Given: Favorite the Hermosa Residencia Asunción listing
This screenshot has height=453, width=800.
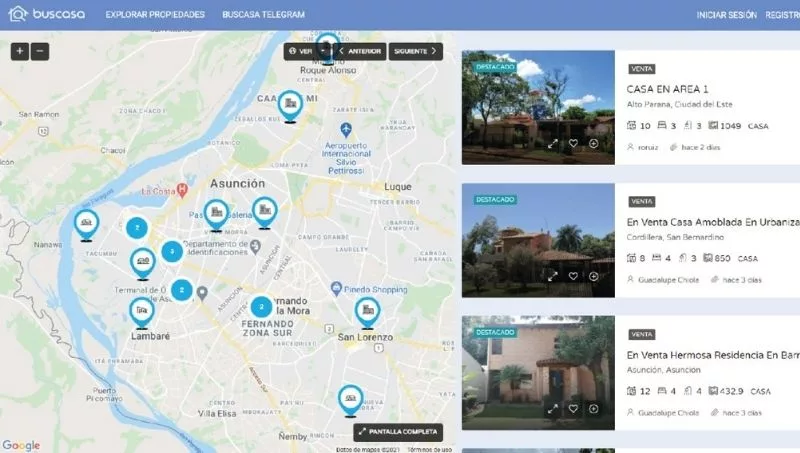Looking at the screenshot, I should click(x=574, y=408).
